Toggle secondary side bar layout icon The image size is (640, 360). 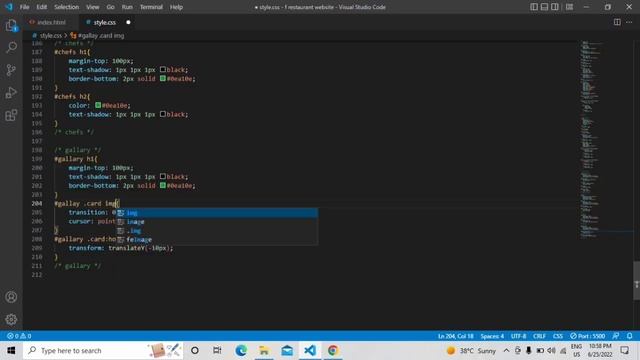pos(555,7)
